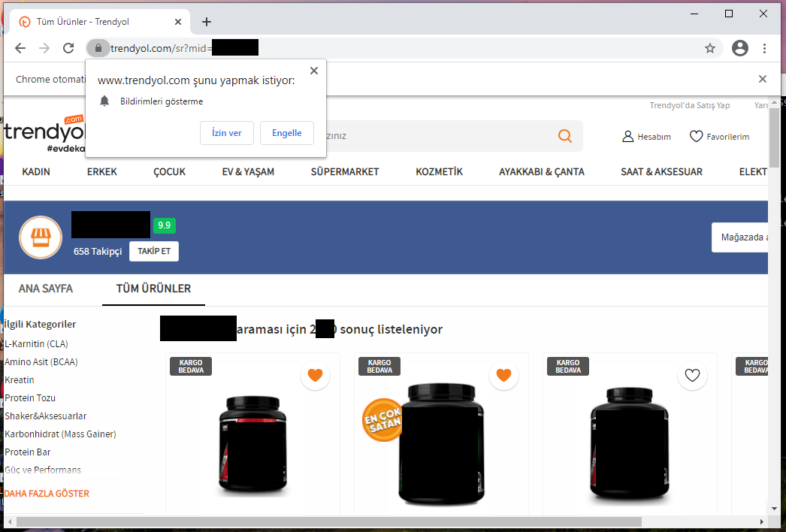This screenshot has height=532, width=786.
Task: Switch to the TÜM ÜRÜNLER tab
Action: coord(153,289)
